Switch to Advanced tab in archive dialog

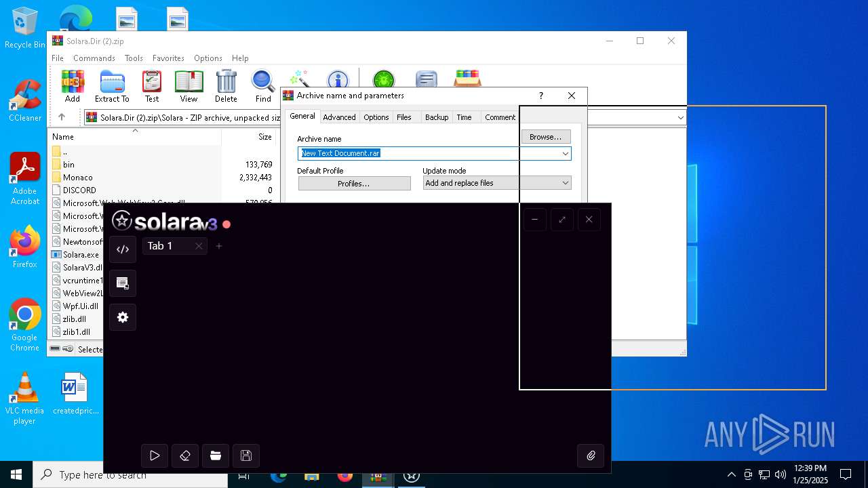339,117
